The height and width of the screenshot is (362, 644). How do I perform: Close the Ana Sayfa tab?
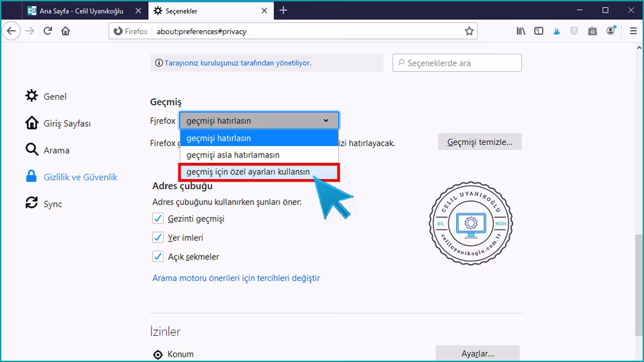(x=138, y=11)
